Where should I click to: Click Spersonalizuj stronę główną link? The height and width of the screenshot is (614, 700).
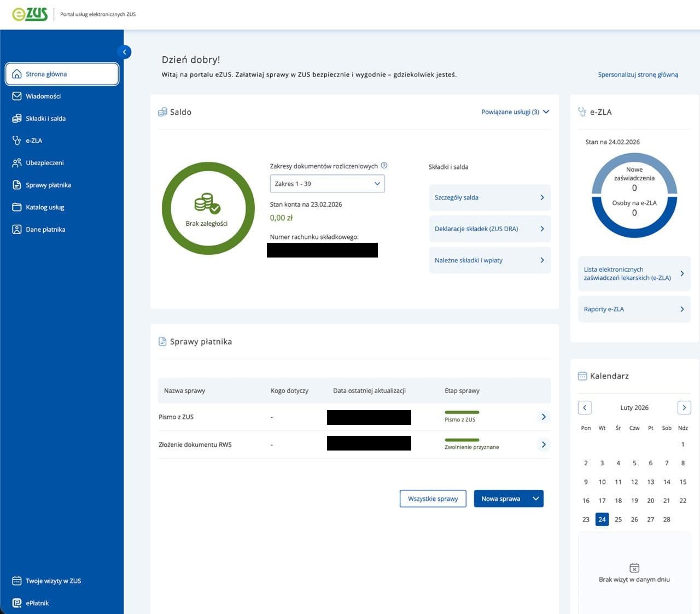638,74
